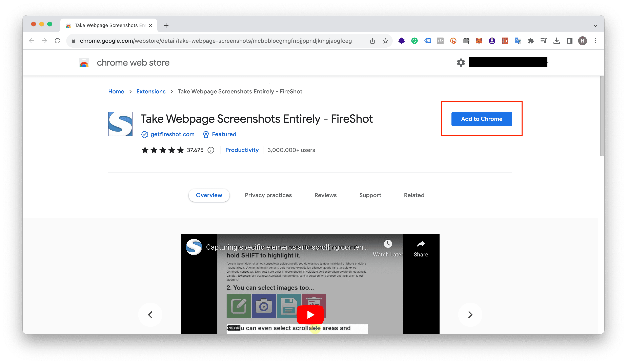Open the gray code-brackets extension icon
This screenshot has width=627, height=364.
click(x=440, y=41)
